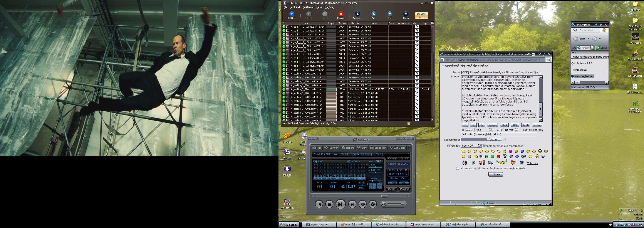Open the Train Simulator desktop icon
The height and width of the screenshot is (228, 644).
(x=635, y=55)
